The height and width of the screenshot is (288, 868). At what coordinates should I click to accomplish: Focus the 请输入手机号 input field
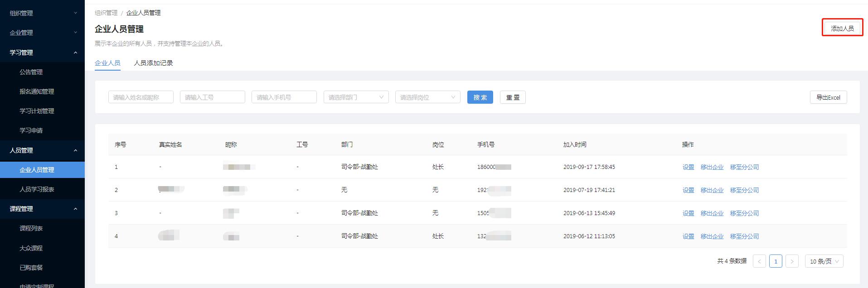click(x=284, y=97)
